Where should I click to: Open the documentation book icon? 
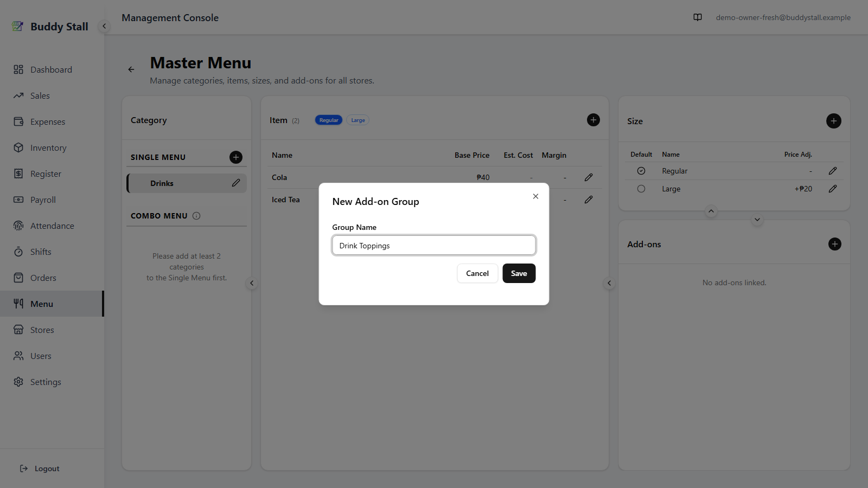(698, 17)
